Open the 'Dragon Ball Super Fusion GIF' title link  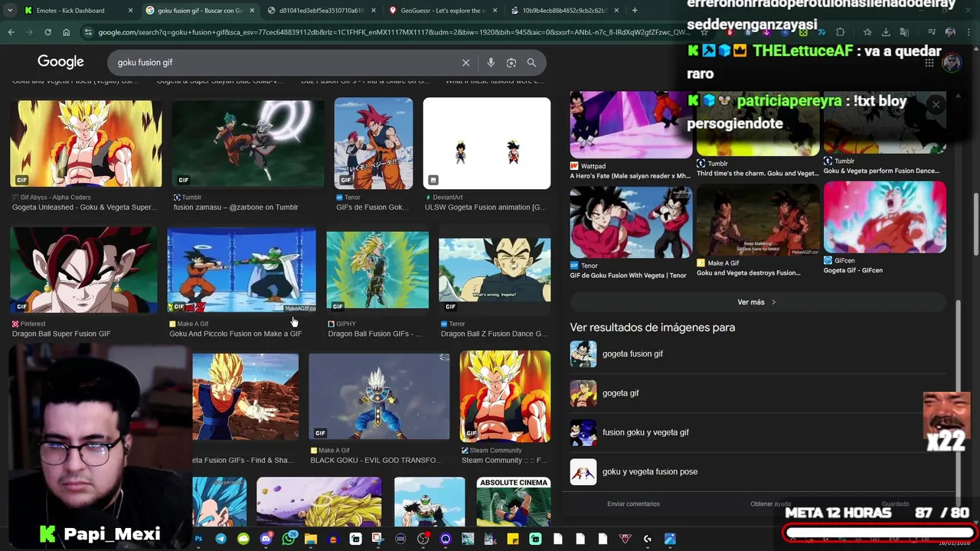61,334
